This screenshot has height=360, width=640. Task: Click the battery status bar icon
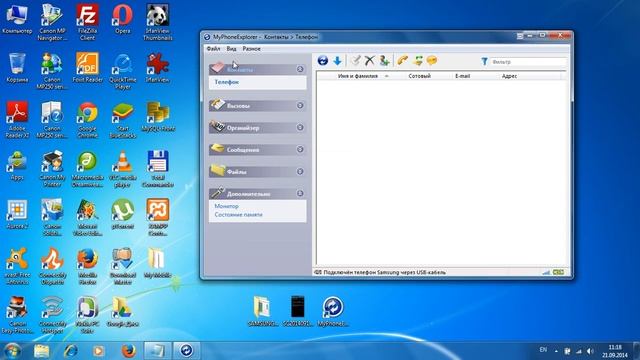point(558,272)
